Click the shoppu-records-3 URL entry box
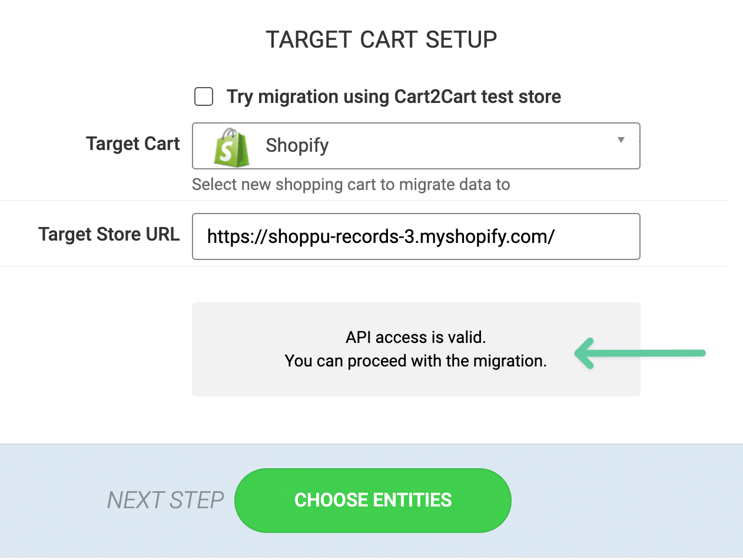743x560 pixels. coord(416,236)
